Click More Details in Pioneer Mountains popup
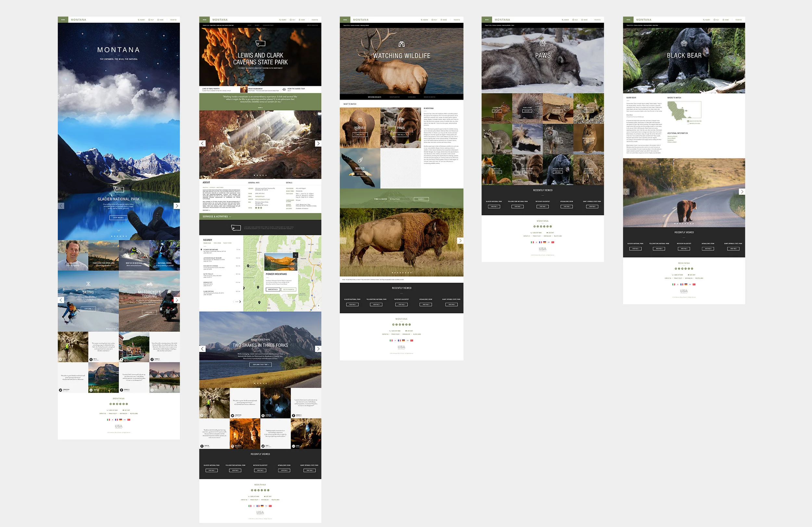Viewport: 812px width, 527px height. (272, 289)
